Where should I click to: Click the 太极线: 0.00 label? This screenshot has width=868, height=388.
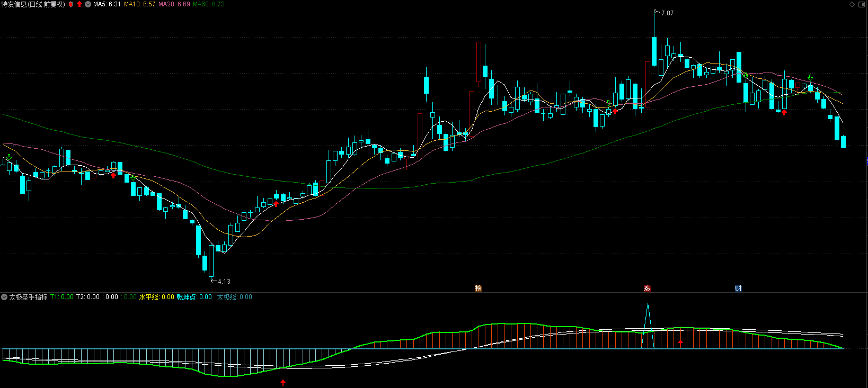(235, 297)
